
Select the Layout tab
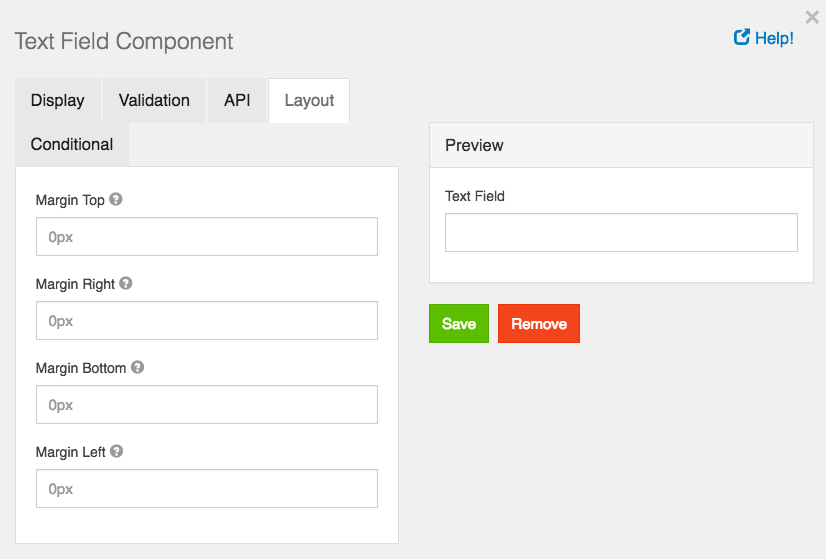click(309, 100)
